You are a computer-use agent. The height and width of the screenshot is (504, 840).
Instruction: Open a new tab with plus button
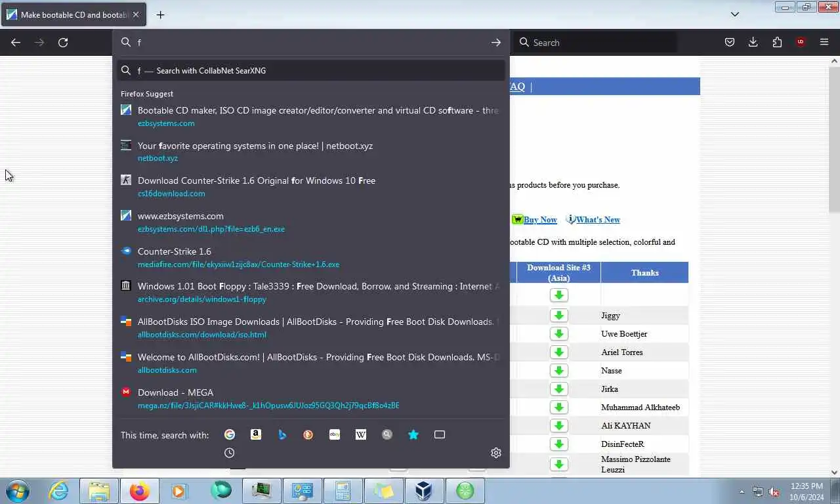click(160, 14)
